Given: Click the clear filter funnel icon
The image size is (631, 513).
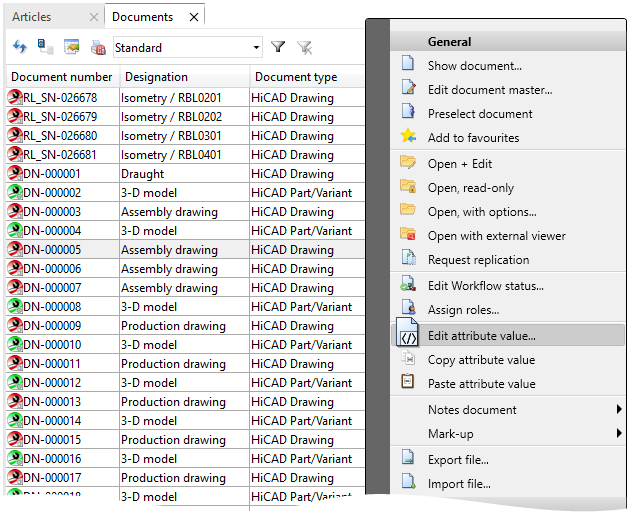Looking at the screenshot, I should click(305, 48).
